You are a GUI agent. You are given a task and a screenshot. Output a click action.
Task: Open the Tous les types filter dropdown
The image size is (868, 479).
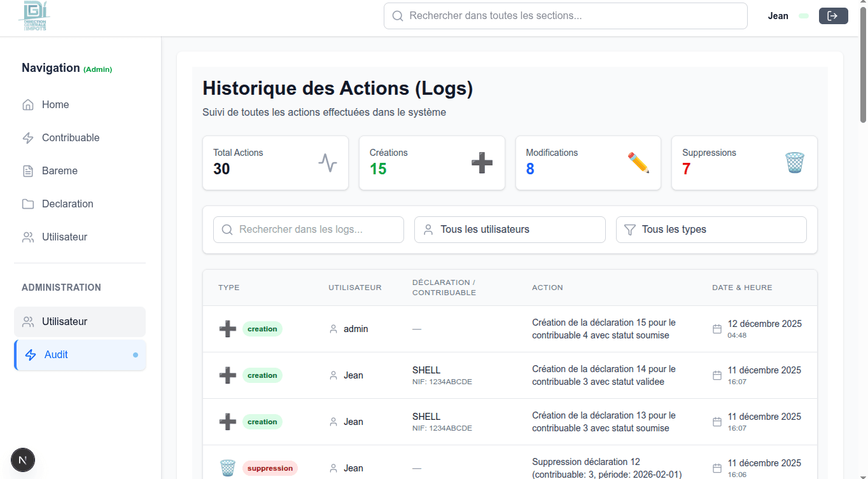(711, 230)
